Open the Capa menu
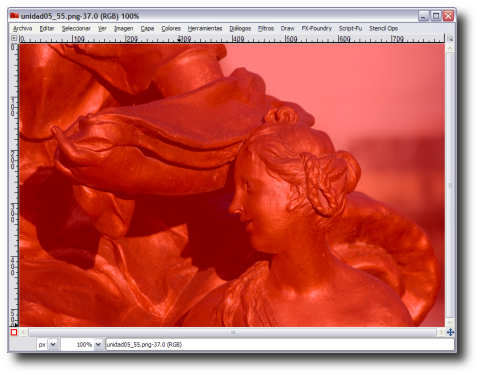 (x=147, y=29)
